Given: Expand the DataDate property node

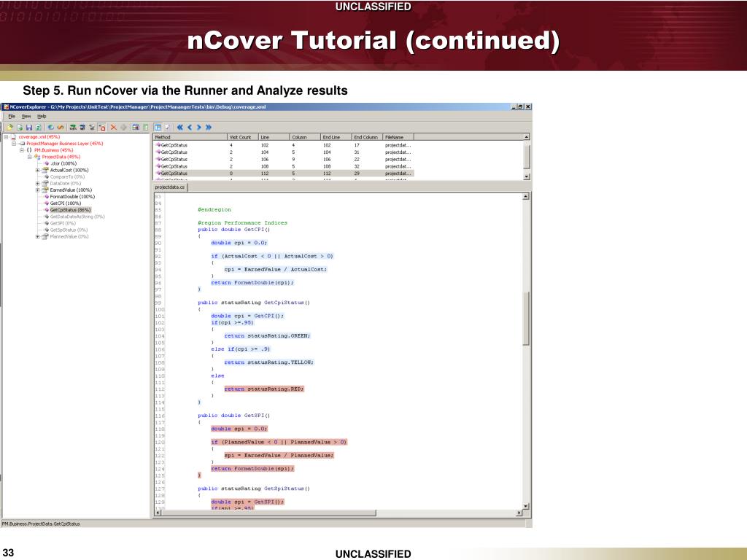Looking at the screenshot, I should [x=38, y=183].
